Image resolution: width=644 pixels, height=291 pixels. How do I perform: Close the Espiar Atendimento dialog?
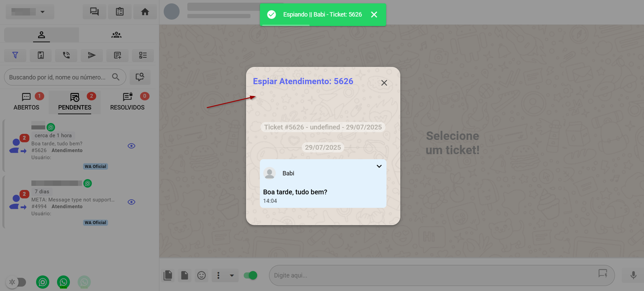coord(384,83)
